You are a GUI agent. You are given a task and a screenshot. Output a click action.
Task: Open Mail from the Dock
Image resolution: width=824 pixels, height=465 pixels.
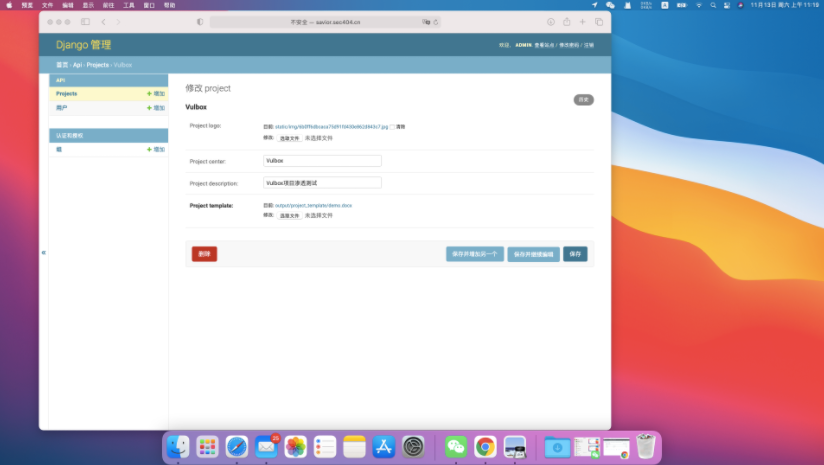[266, 447]
